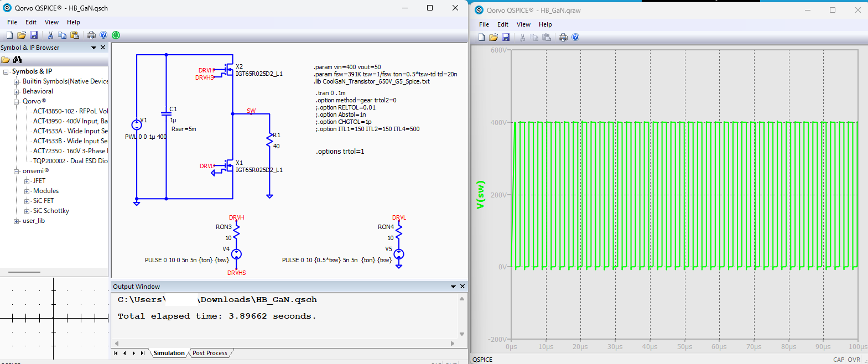Click the green Run Simulation power icon

pos(116,35)
